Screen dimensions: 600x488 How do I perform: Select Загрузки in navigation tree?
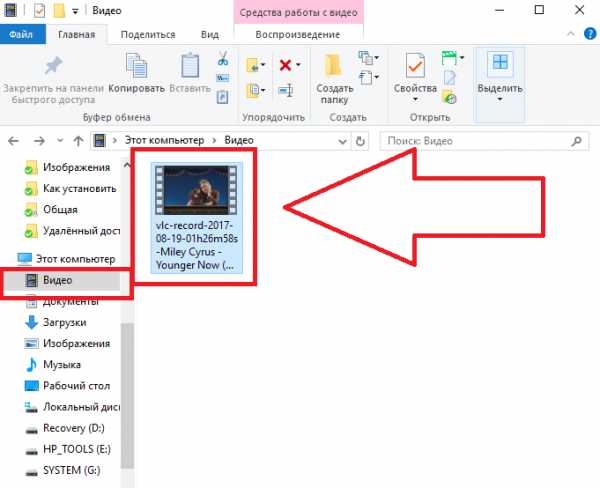click(55, 323)
